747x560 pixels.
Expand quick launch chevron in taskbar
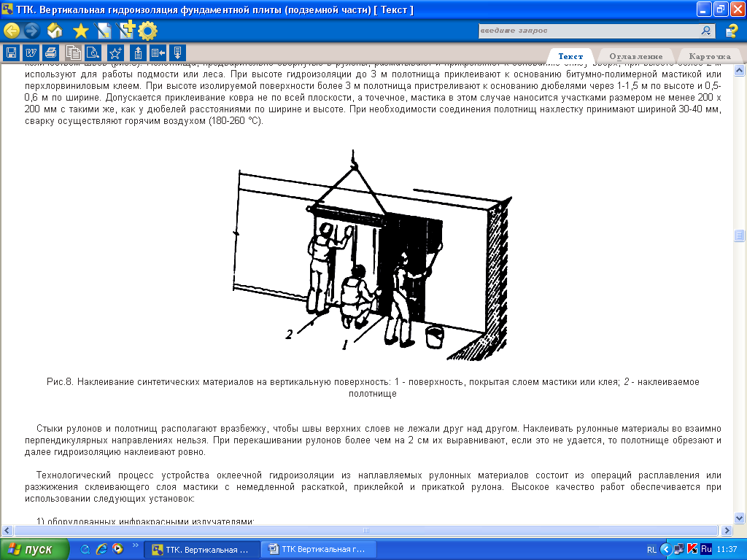coord(135,545)
